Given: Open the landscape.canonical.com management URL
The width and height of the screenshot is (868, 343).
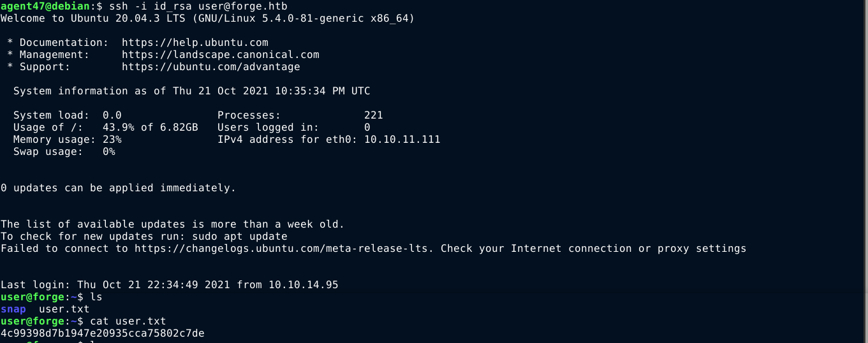Looking at the screenshot, I should [220, 55].
